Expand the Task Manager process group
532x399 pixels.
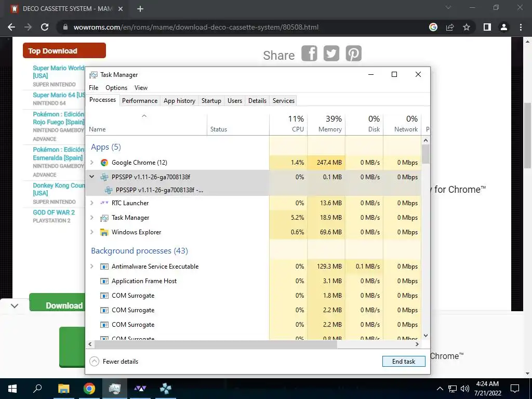pyautogui.click(x=91, y=218)
